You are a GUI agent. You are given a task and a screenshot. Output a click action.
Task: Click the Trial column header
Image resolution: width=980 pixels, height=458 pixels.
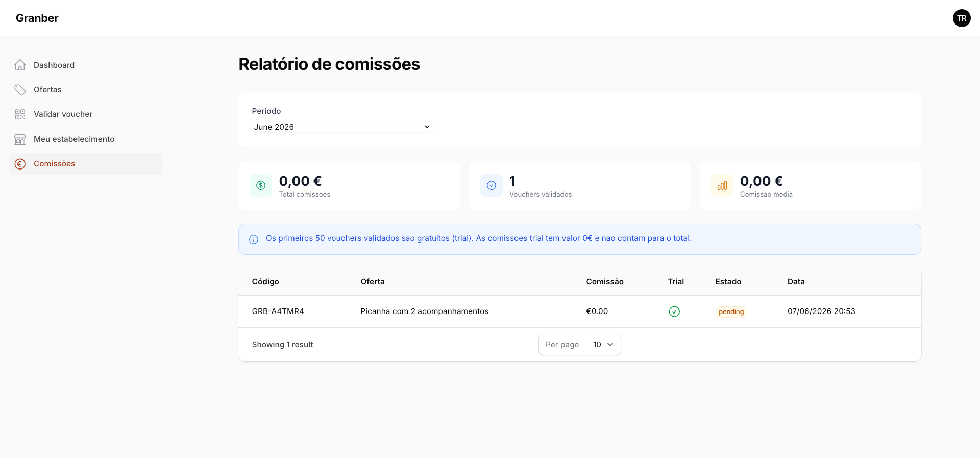676,282
